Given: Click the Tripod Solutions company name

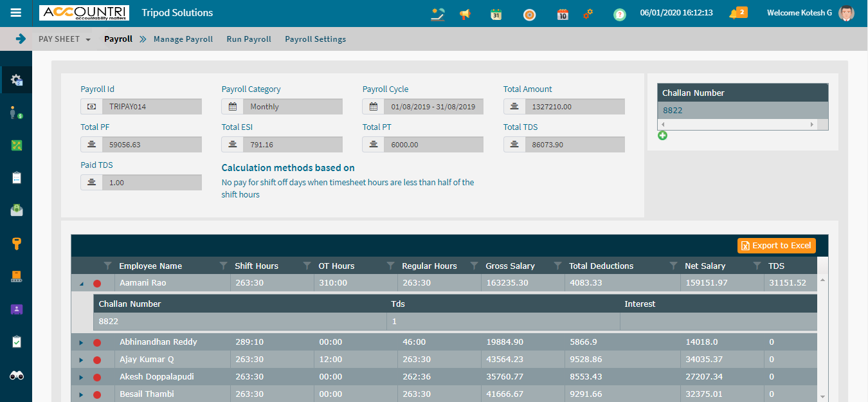Looking at the screenshot, I should pyautogui.click(x=177, y=13).
